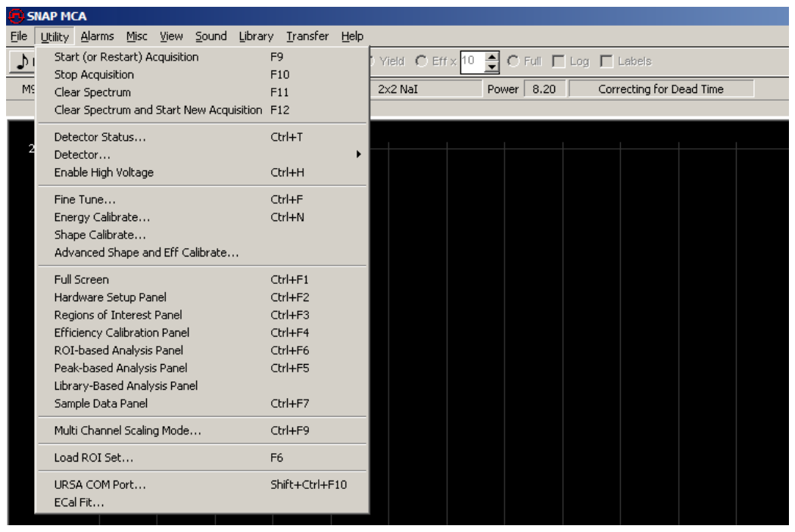Open the Transfer menu
The width and height of the screenshot is (795, 532).
pos(307,36)
